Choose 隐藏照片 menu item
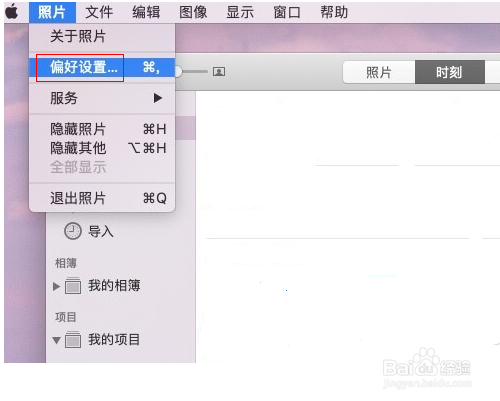This screenshot has height=401, width=500. pyautogui.click(x=102, y=129)
